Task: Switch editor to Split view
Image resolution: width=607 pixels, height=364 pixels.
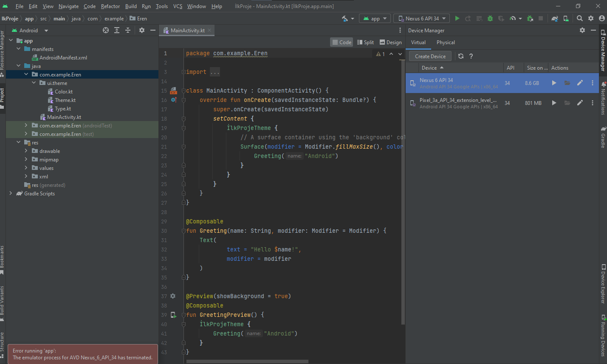Action: pos(366,42)
